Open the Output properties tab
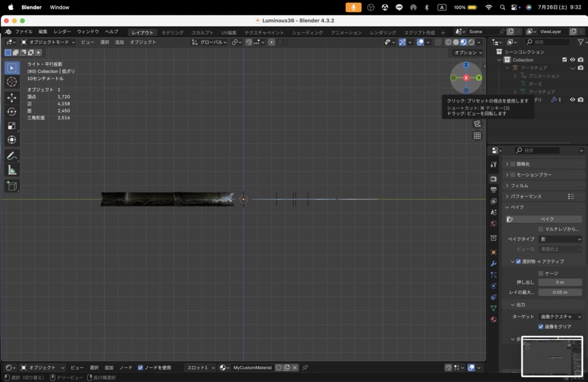Viewport: 588px width, 382px height. coord(493,190)
